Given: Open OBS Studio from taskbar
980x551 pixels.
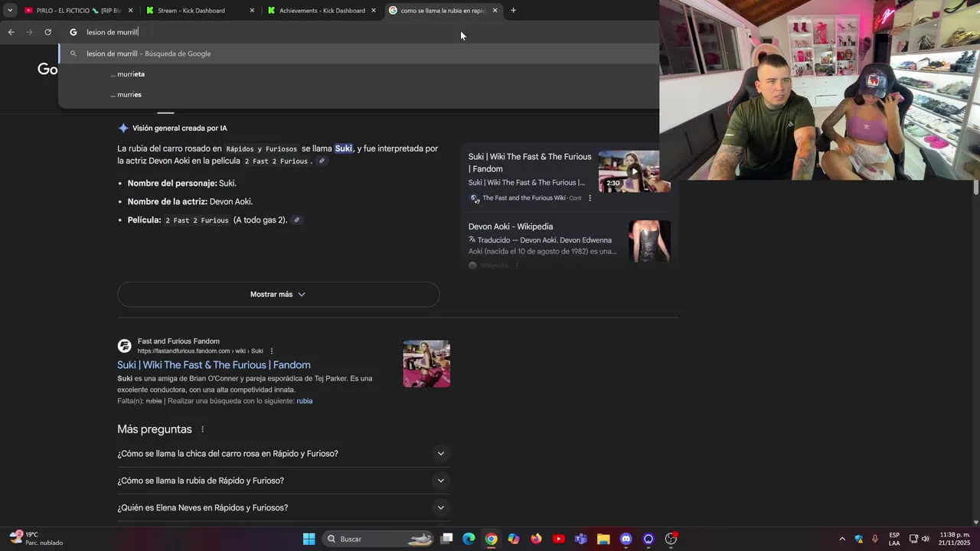Looking at the screenshot, I should 671,539.
